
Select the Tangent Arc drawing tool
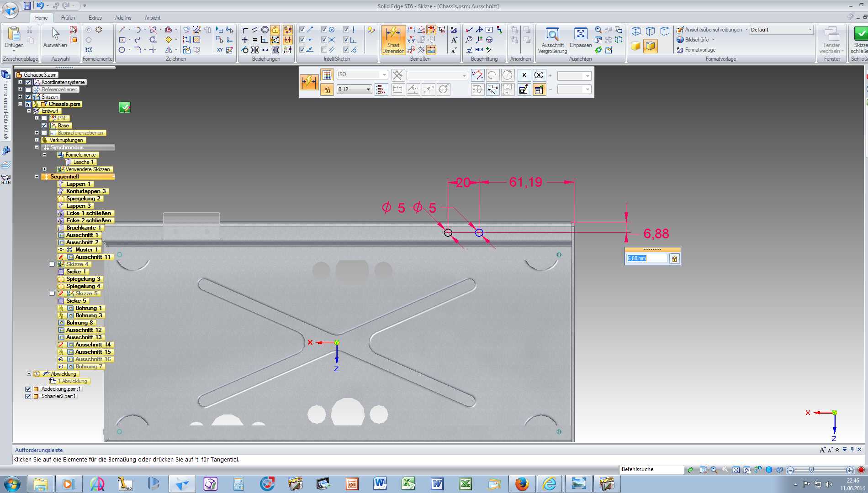click(x=138, y=30)
